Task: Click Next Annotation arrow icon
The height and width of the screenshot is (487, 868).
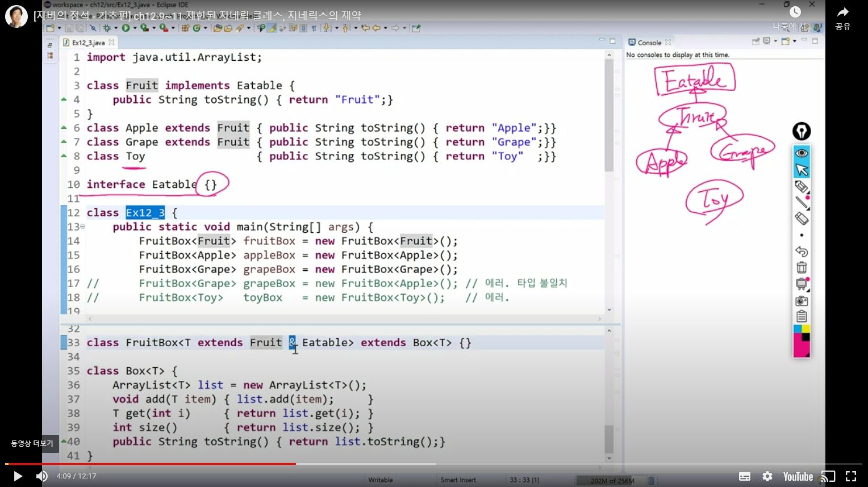Action: tap(325, 28)
